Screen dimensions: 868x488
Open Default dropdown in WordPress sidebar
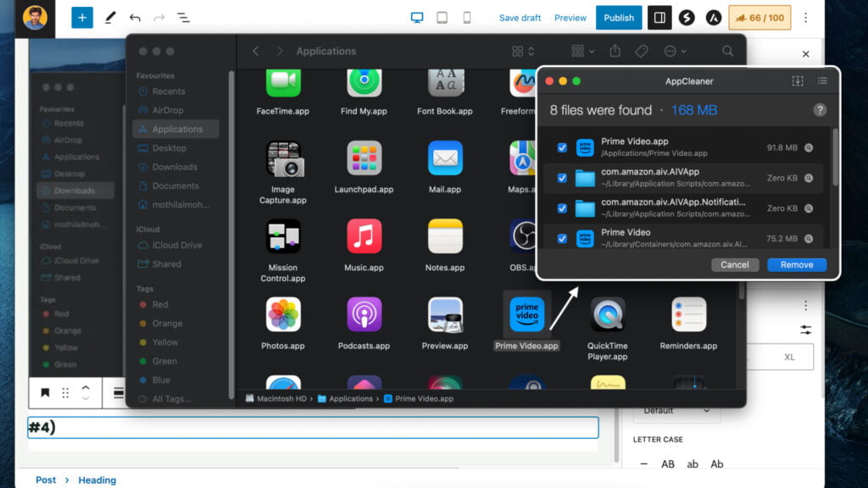click(x=676, y=411)
